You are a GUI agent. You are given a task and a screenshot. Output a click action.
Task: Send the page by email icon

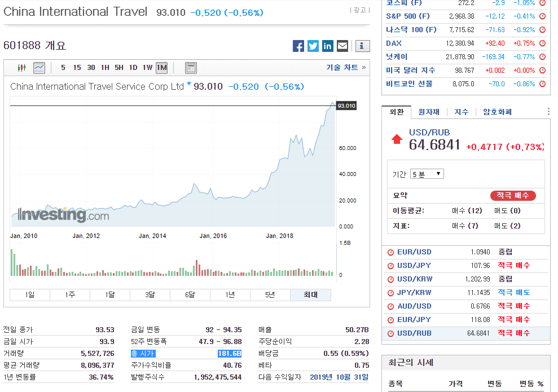tap(342, 46)
